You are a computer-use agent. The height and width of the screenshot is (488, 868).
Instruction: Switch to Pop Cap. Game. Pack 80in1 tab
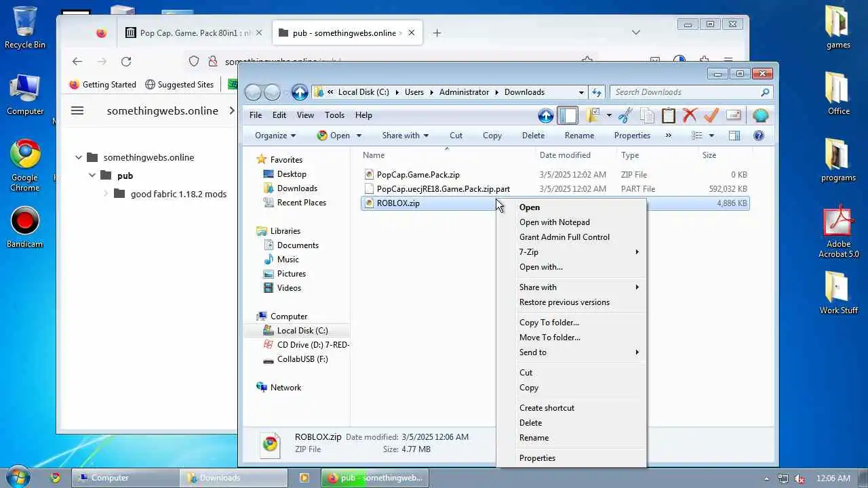(195, 33)
